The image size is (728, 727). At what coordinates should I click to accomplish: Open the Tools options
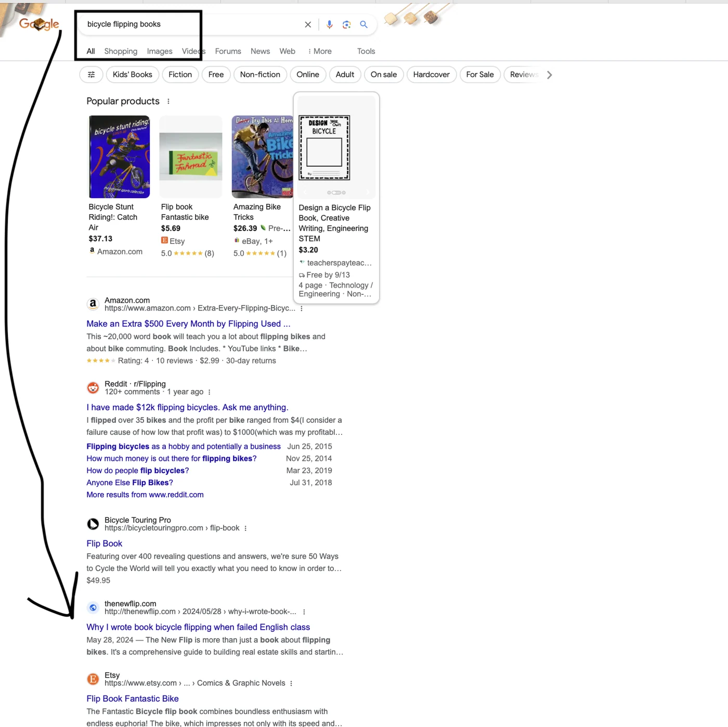click(x=366, y=51)
